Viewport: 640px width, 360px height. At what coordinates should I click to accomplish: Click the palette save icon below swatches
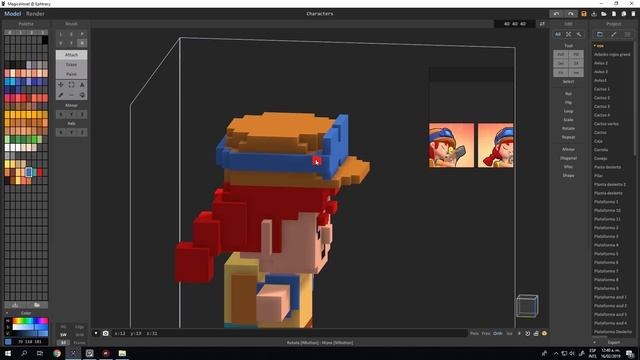(15, 305)
